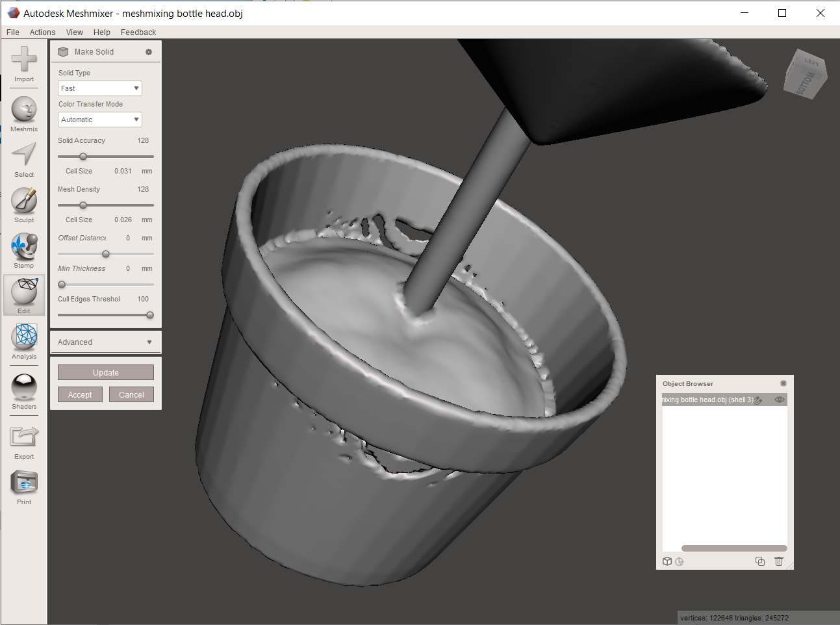Close the Object Browser panel
The width and height of the screenshot is (840, 625).
click(783, 383)
